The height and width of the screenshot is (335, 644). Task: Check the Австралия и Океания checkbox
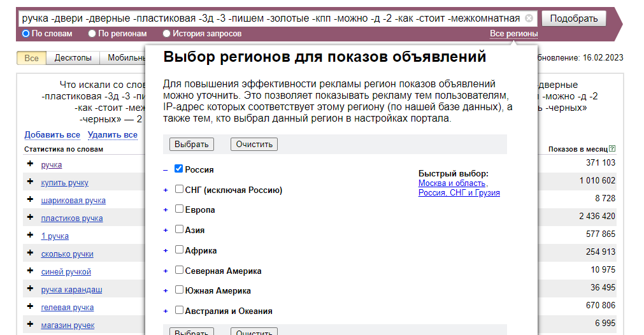179,310
